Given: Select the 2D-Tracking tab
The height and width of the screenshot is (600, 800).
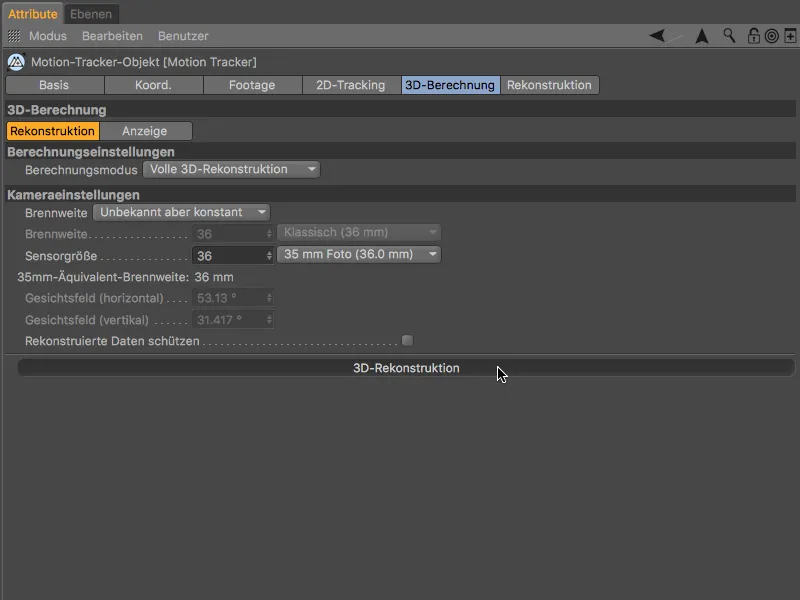Looking at the screenshot, I should coord(351,85).
